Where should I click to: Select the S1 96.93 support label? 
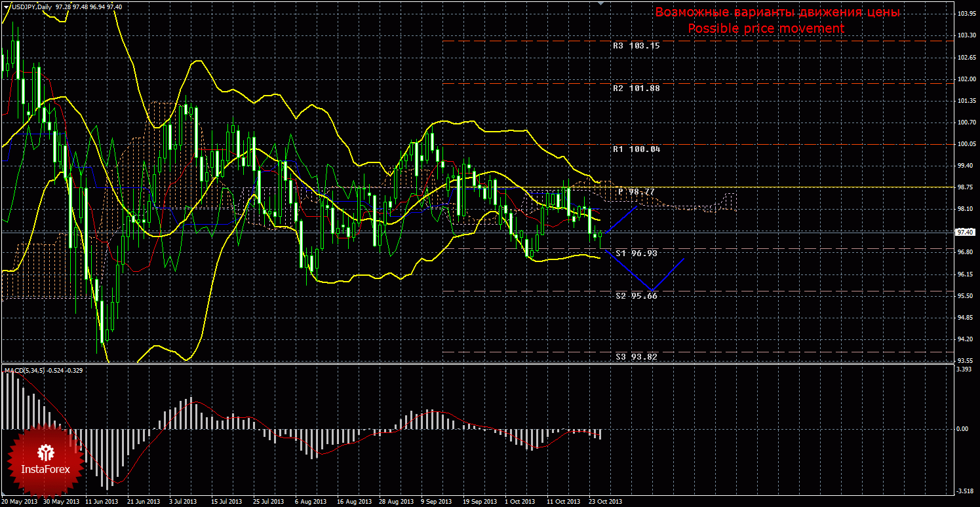tap(636, 253)
